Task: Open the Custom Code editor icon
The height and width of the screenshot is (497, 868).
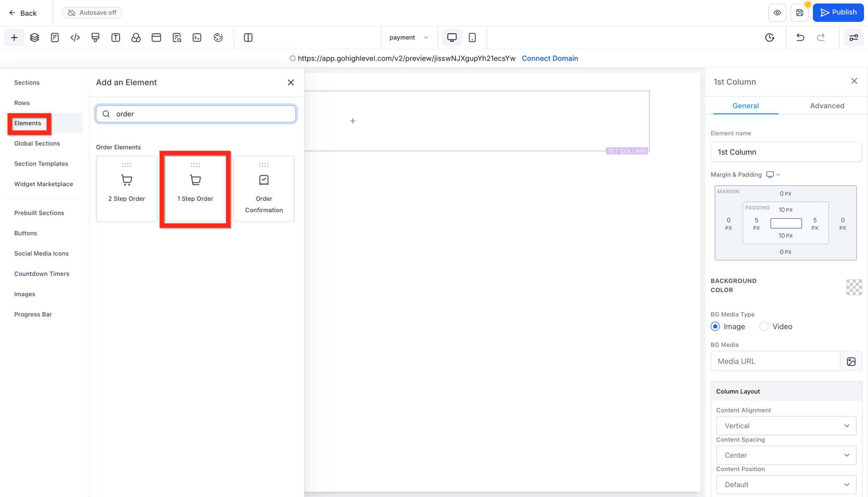Action: point(75,38)
